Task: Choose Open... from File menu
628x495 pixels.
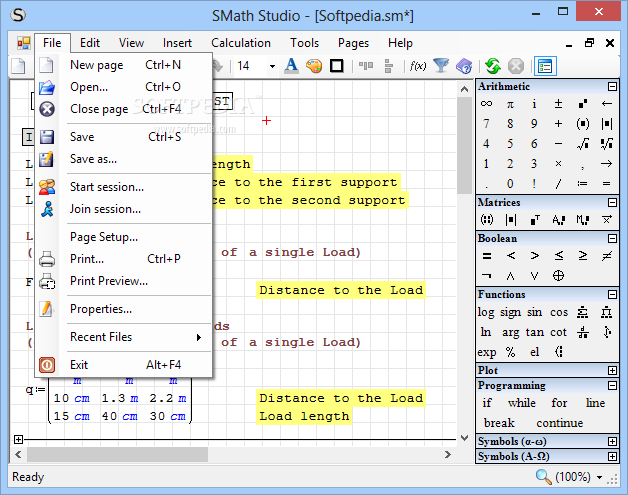Action: tap(123, 87)
